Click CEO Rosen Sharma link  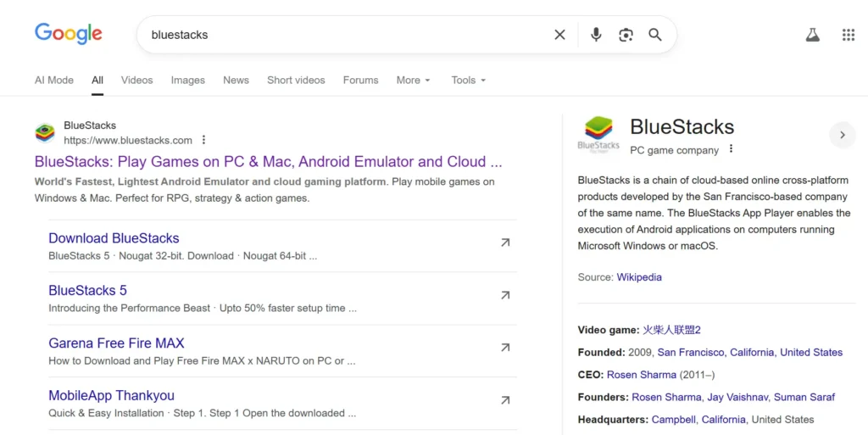pyautogui.click(x=641, y=375)
